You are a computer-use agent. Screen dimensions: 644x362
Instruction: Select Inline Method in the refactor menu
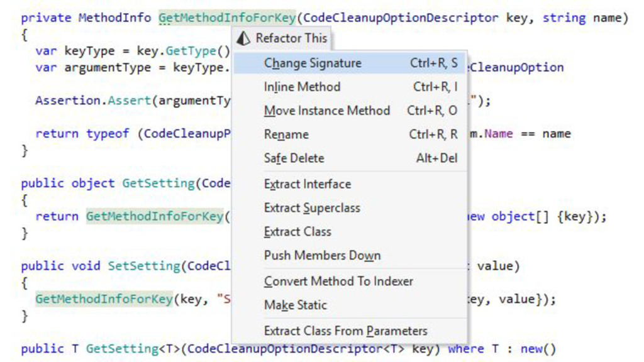tap(349, 87)
